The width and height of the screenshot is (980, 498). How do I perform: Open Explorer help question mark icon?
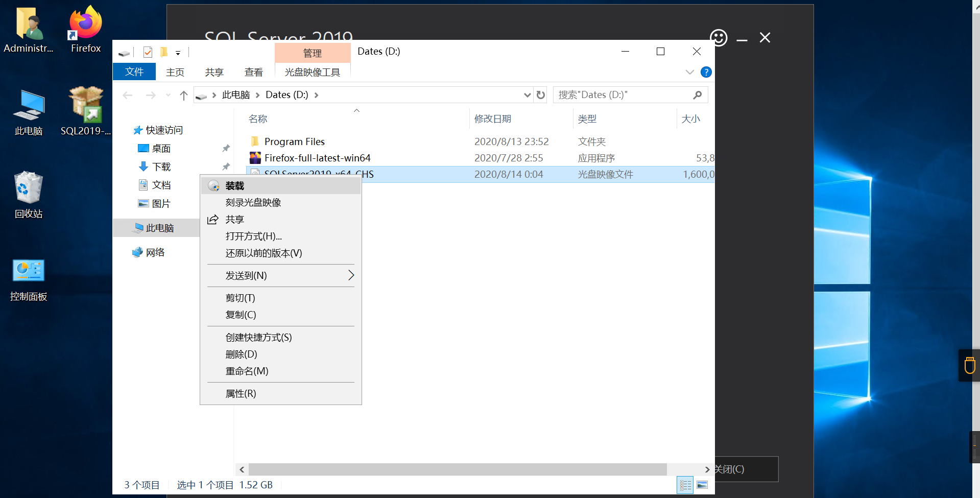click(x=706, y=72)
